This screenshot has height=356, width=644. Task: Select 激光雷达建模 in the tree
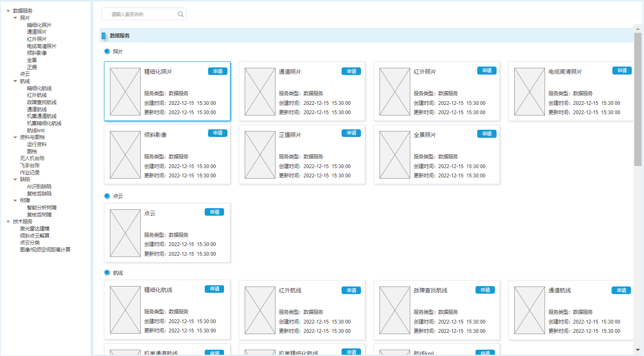click(35, 229)
